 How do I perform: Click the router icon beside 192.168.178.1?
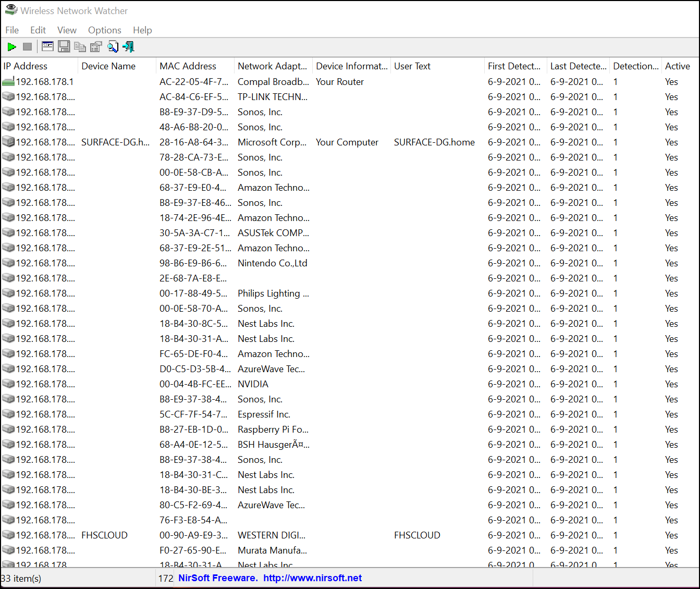[8, 82]
